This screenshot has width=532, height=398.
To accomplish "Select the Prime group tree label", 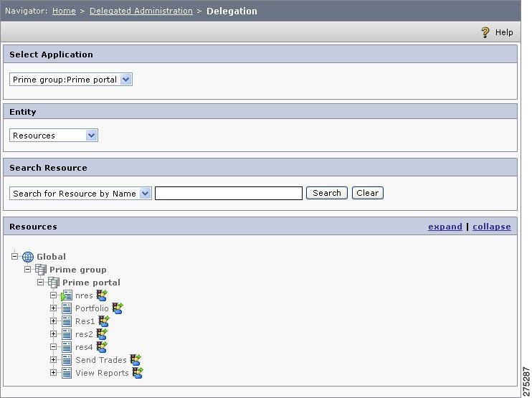I will 78,270.
